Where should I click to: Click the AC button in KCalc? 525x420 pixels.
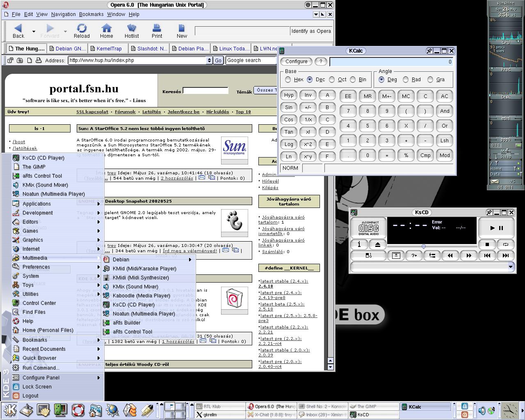tap(445, 96)
